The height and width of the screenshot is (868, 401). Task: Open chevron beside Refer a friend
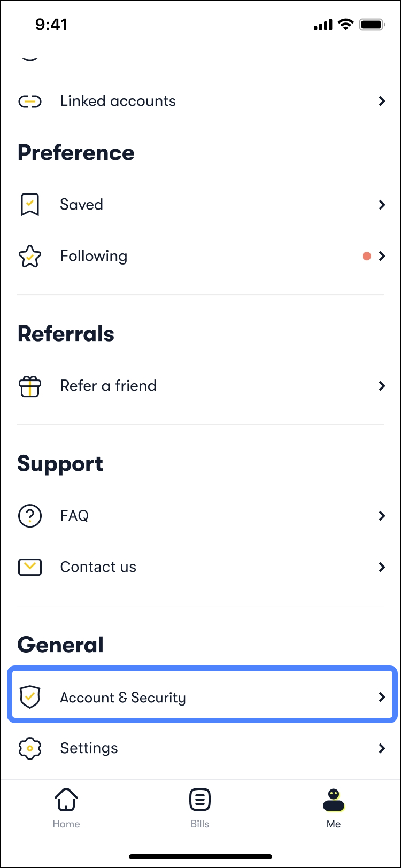382,386
